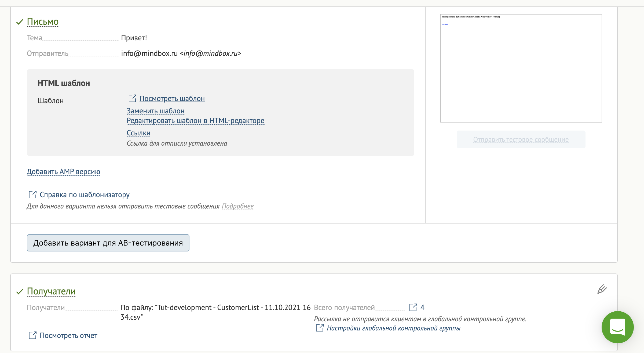The image size is (644, 353).
Task: Click the Отправитель field label
Action: pos(47,53)
